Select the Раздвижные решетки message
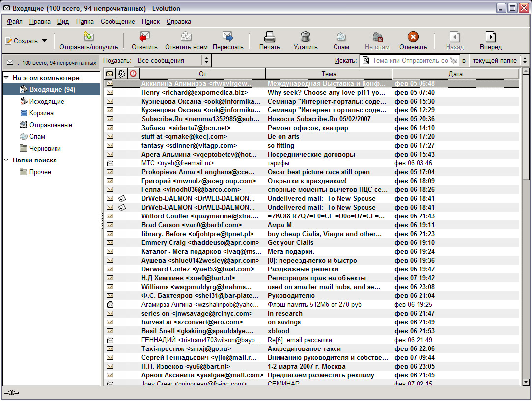The width and height of the screenshot is (532, 401). pyautogui.click(x=311, y=269)
